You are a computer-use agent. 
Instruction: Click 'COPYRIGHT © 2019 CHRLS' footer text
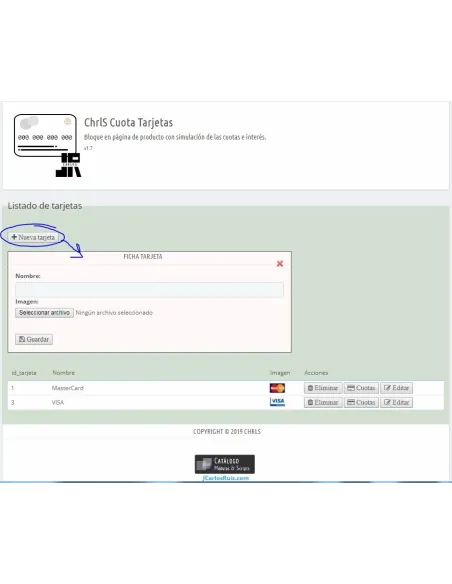[227, 432]
